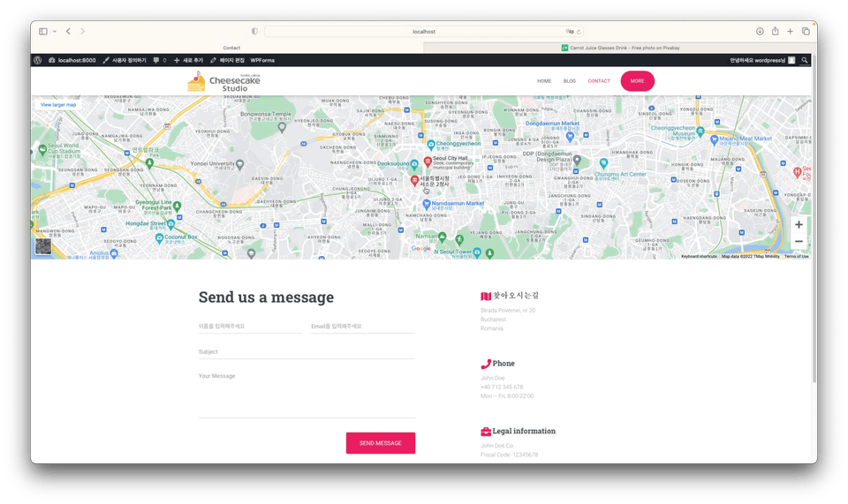Show tab overview icon
Image resolution: width=848 pixels, height=504 pixels.
(806, 31)
